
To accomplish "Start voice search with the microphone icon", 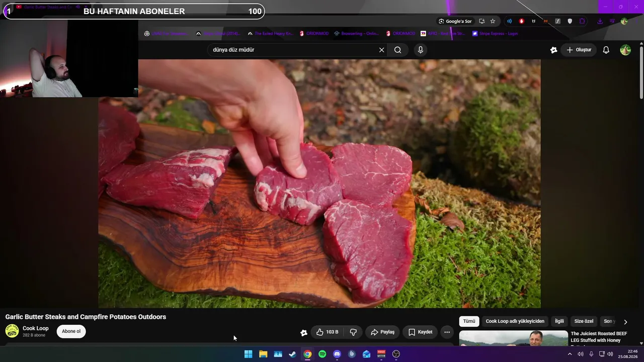I will pyautogui.click(x=421, y=50).
